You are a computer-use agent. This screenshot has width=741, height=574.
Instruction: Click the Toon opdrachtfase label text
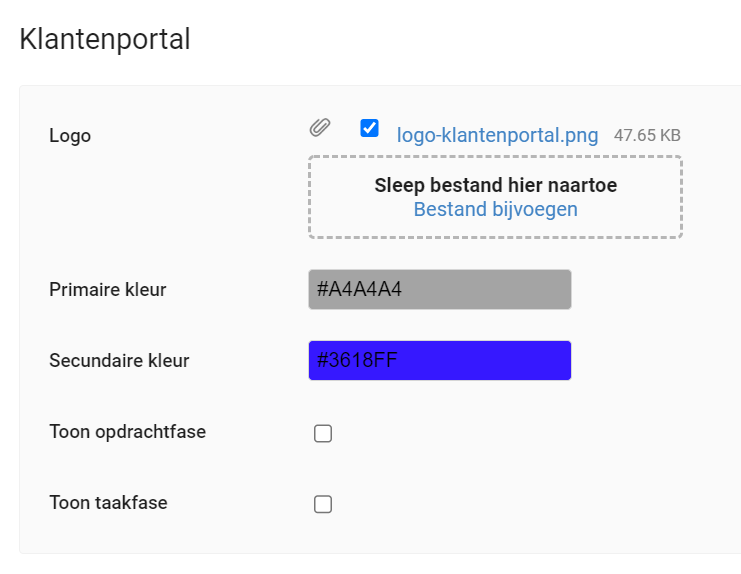tap(128, 432)
